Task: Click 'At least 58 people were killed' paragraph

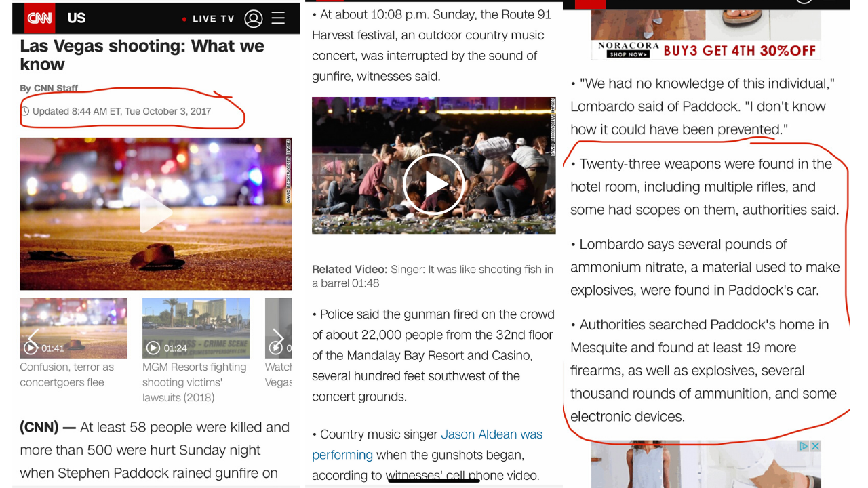Action: pyautogui.click(x=155, y=450)
